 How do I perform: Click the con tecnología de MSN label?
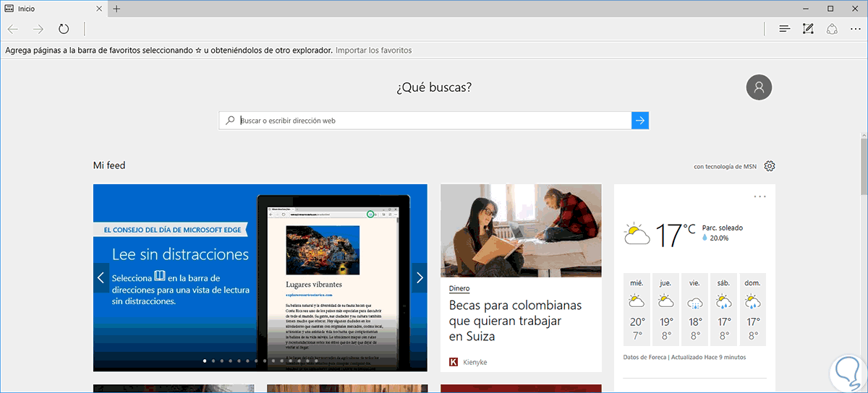click(x=725, y=166)
